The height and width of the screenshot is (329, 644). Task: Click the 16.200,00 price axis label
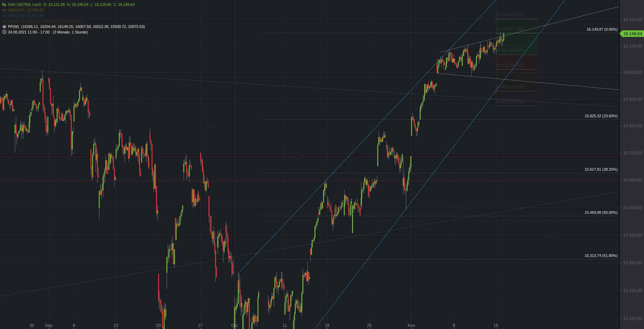click(x=633, y=20)
